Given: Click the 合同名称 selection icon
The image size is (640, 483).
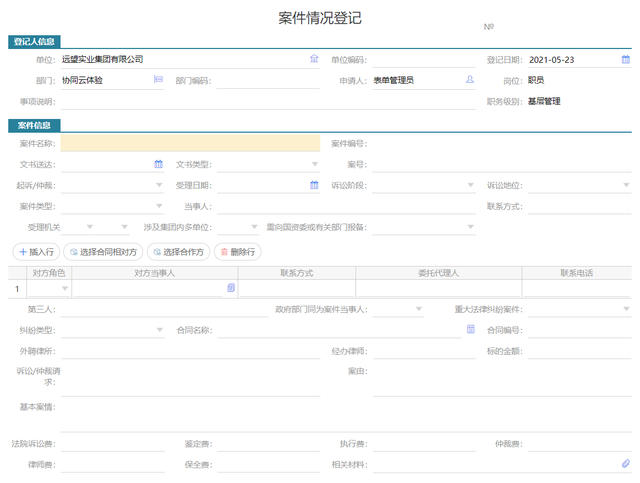Looking at the screenshot, I should tap(470, 330).
